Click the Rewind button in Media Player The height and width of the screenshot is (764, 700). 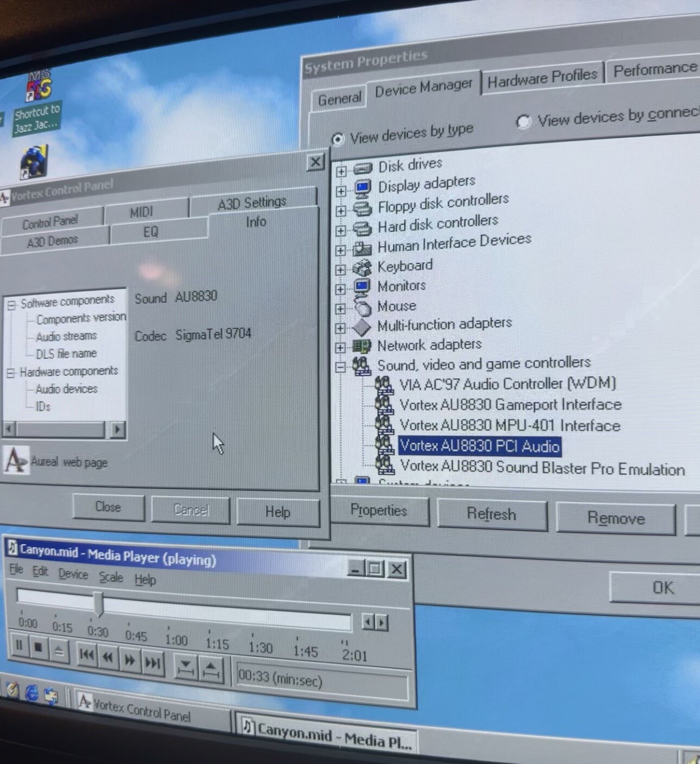(108, 658)
